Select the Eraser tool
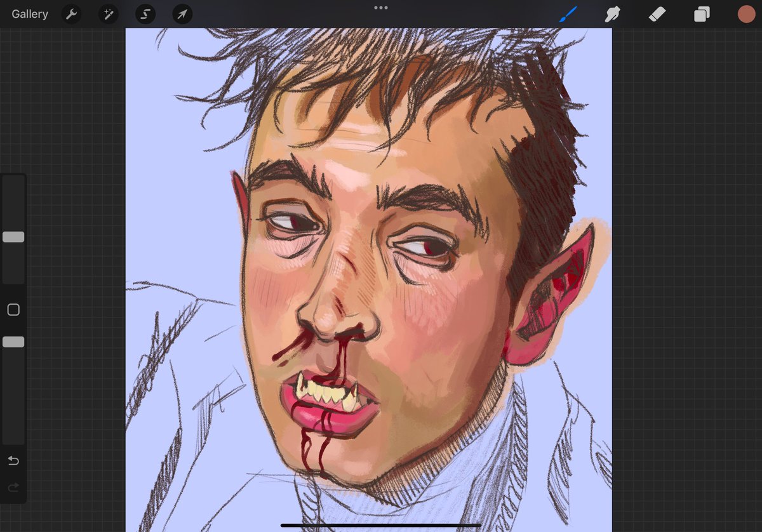Viewport: 762px width, 532px height. [x=657, y=14]
